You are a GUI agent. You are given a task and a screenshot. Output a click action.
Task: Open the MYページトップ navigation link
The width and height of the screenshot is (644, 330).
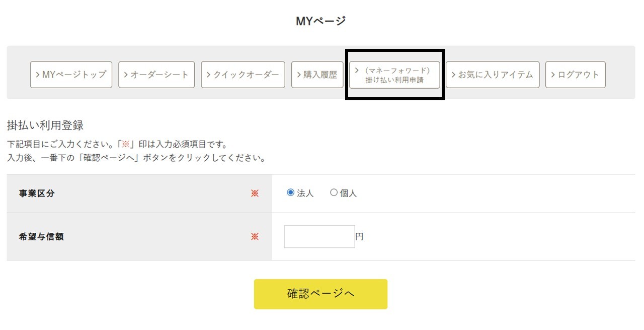coord(70,74)
